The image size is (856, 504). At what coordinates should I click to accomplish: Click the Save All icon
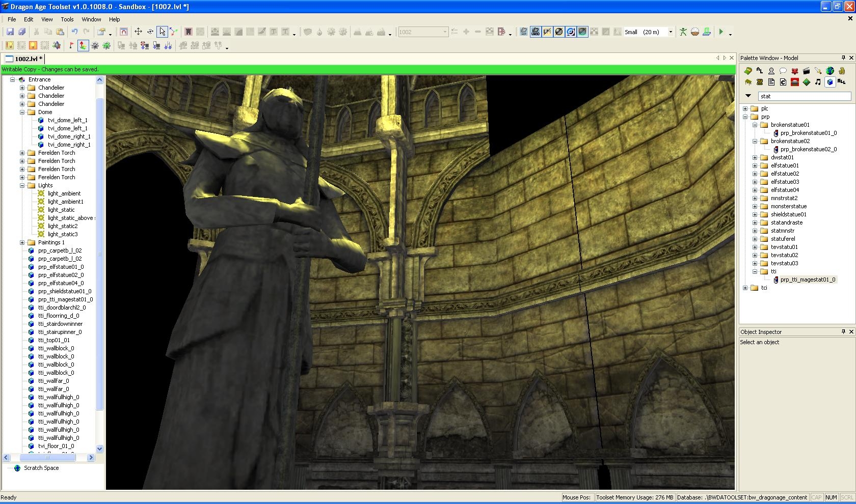22,32
